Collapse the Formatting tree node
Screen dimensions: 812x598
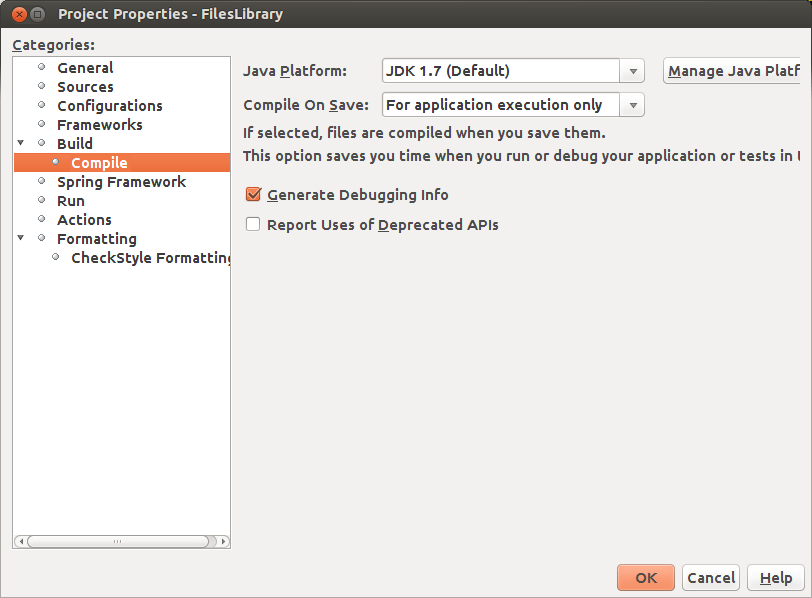coord(21,239)
